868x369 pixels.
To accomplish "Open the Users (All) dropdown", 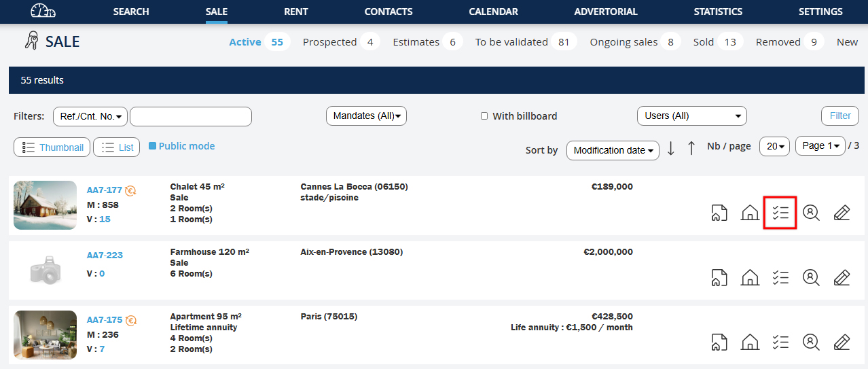I will [x=691, y=116].
